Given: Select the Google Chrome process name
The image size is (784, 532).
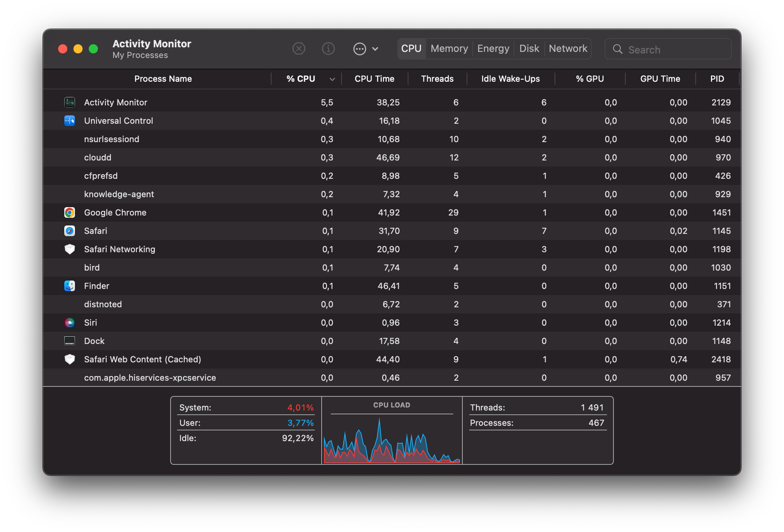Looking at the screenshot, I should (115, 213).
